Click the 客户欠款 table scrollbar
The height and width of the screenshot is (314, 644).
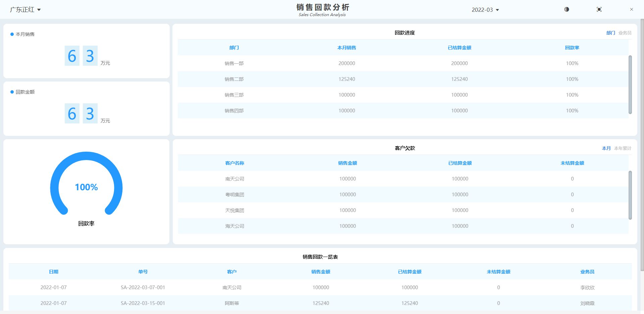(630, 195)
